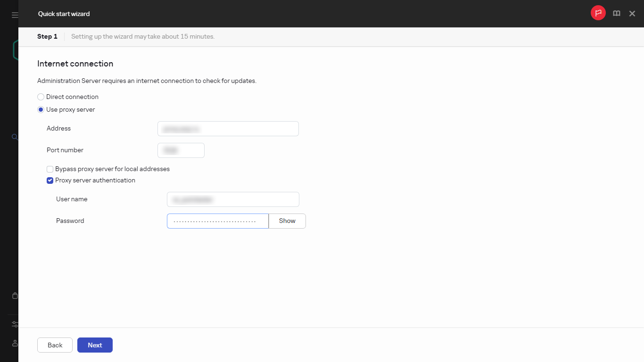Select the console settings sidebar icon
The image size is (644, 362).
click(15, 324)
